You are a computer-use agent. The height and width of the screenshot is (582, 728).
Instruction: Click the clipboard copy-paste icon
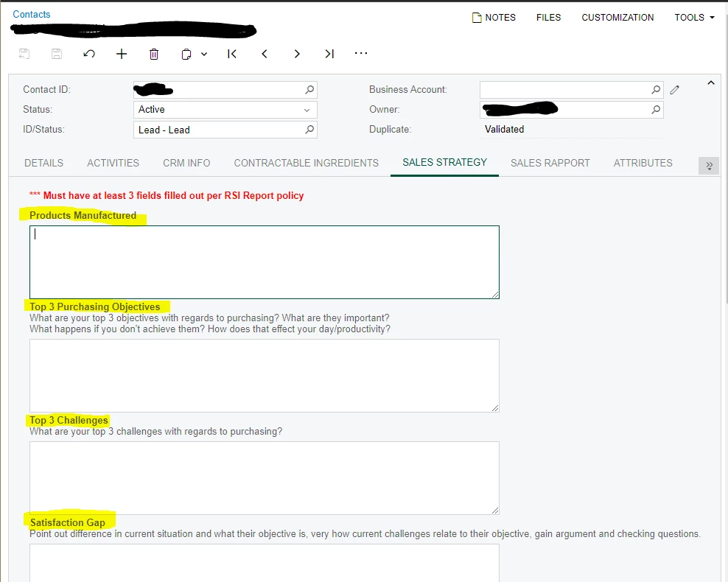186,55
